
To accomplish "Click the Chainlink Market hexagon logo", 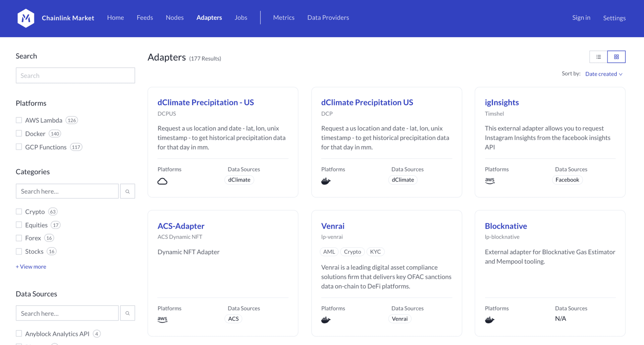I will [26, 18].
